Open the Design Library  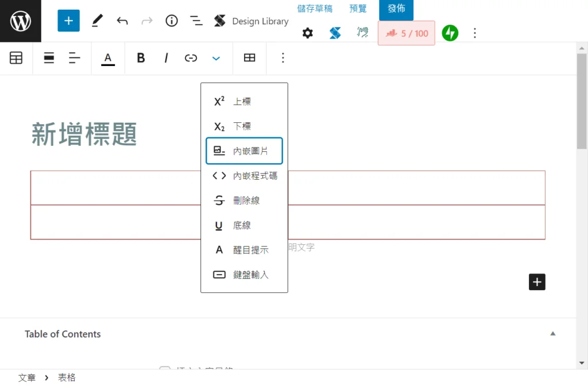point(252,21)
